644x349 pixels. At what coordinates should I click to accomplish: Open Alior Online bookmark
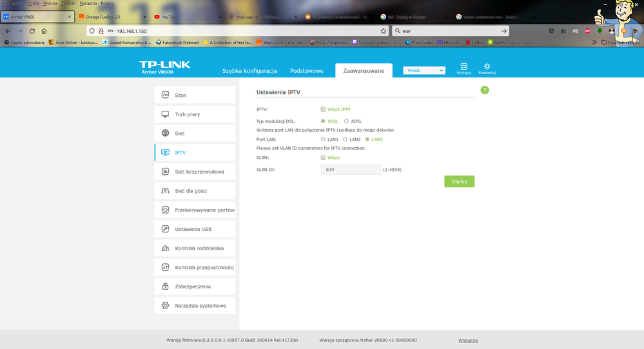[x=73, y=43]
